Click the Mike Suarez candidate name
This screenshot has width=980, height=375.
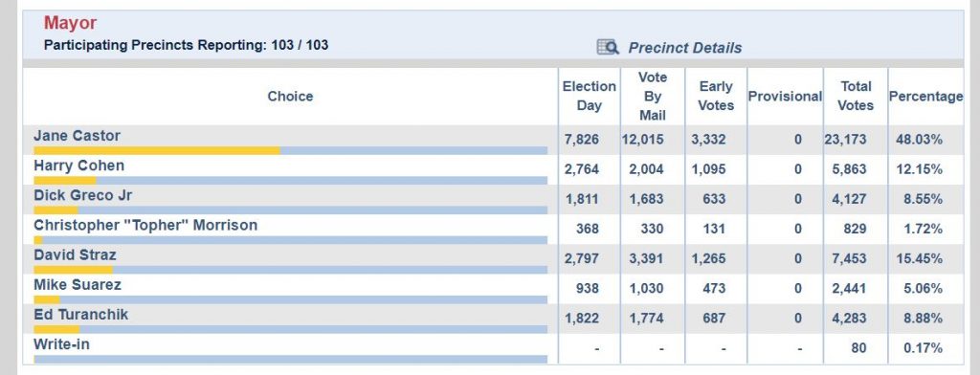pos(78,285)
